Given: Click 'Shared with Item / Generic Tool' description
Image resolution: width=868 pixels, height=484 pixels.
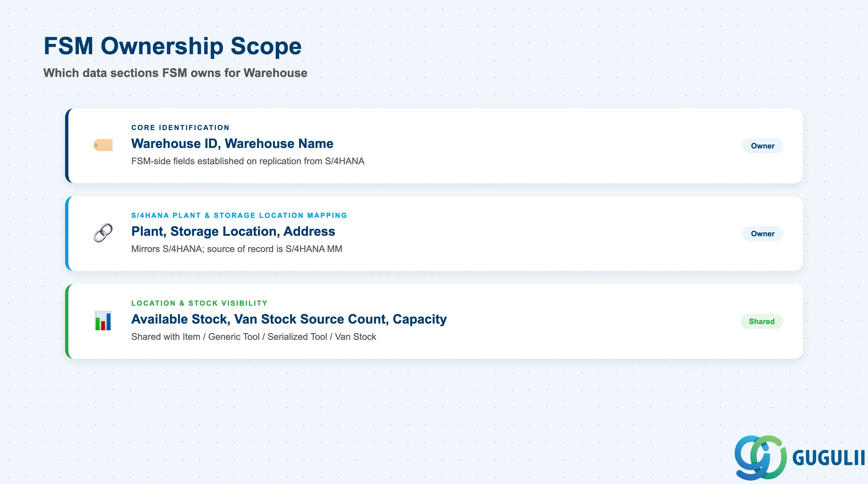Looking at the screenshot, I should click(x=253, y=337).
